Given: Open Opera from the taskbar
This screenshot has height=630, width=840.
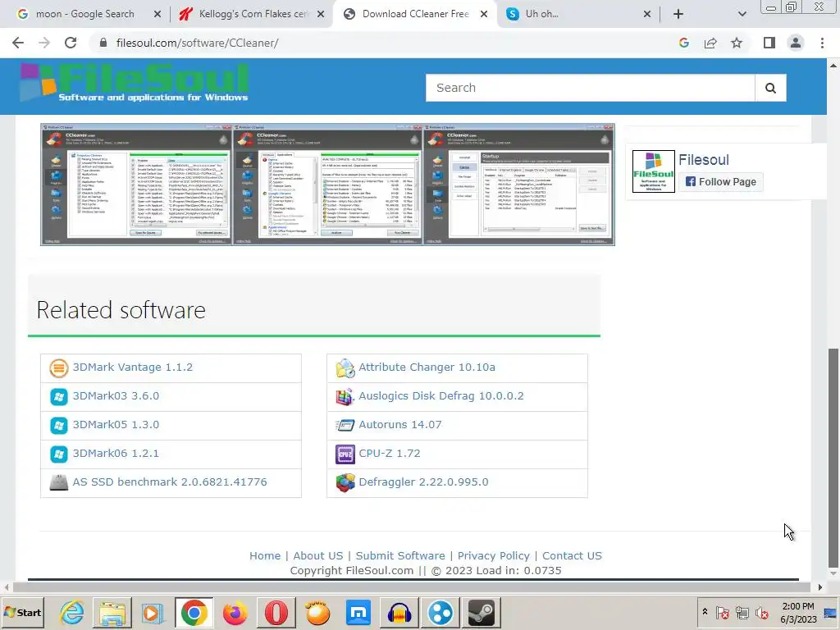Looking at the screenshot, I should (x=276, y=613).
